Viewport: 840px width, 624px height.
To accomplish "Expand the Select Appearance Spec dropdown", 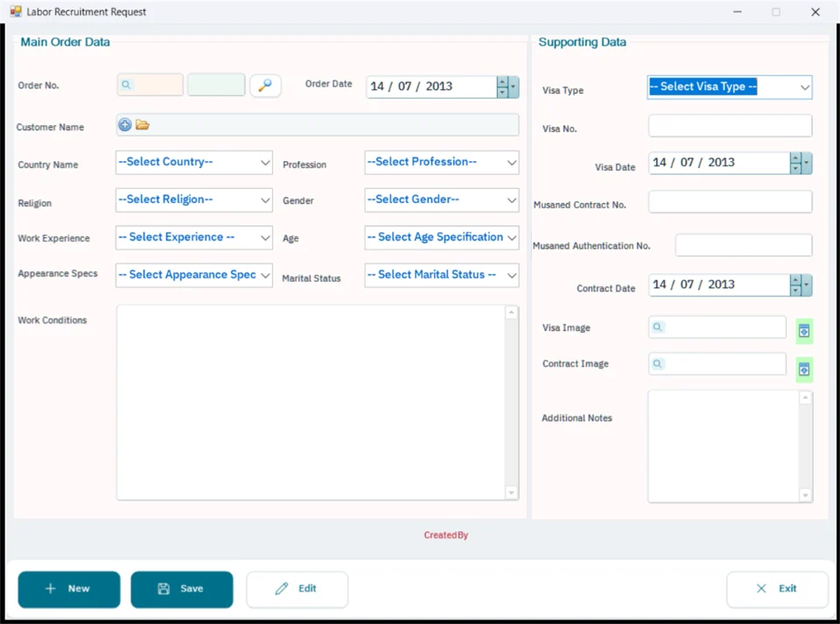I will click(194, 275).
